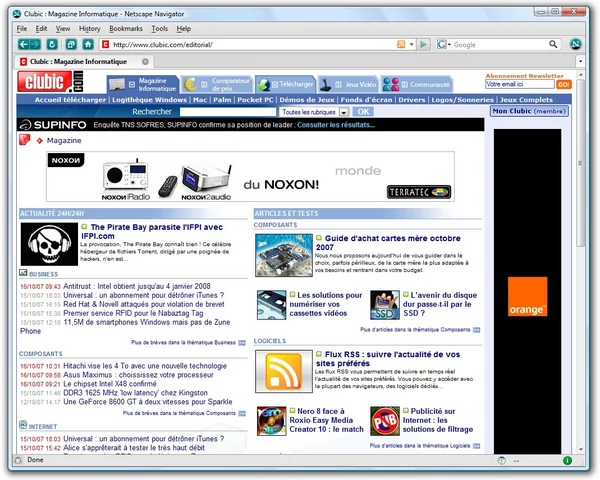Click the motherboard guide thumbnail
The image size is (600, 480).
(x=284, y=255)
